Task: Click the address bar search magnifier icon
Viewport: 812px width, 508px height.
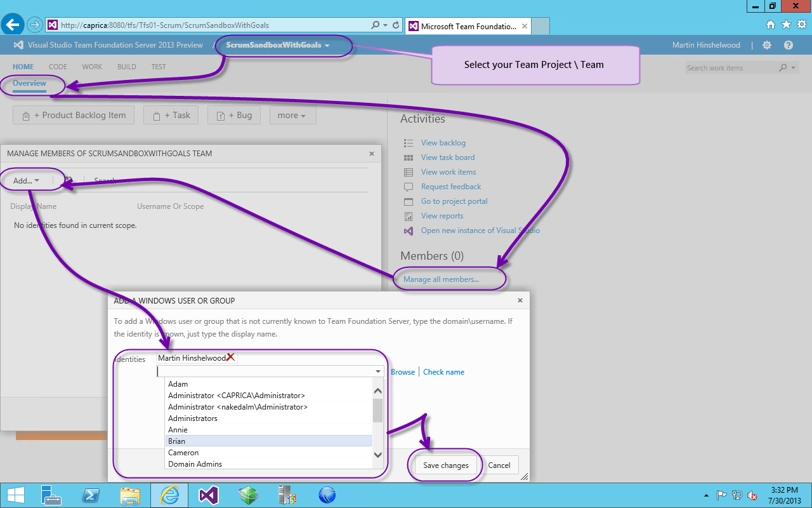Action: (376, 25)
